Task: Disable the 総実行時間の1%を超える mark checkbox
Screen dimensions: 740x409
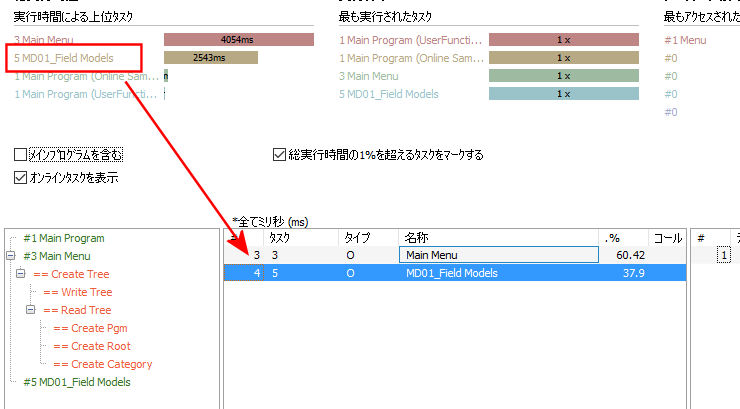Action: pyautogui.click(x=279, y=155)
